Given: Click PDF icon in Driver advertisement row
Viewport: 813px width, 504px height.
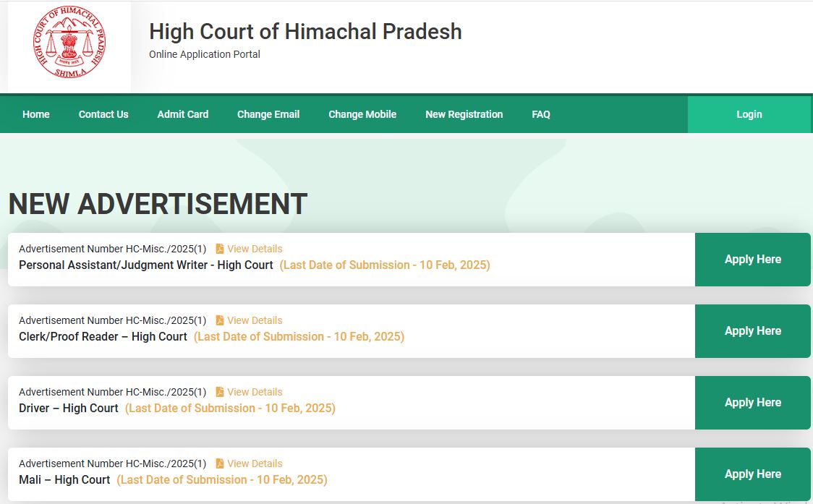Looking at the screenshot, I should click(220, 392).
